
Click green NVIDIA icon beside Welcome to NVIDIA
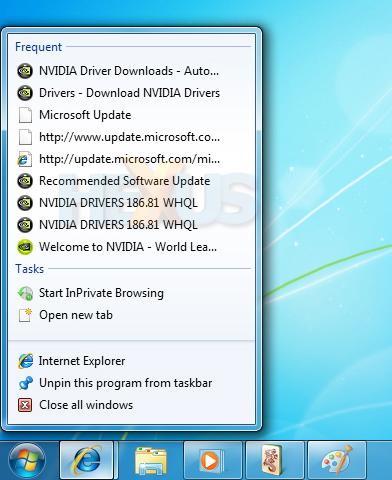25,247
